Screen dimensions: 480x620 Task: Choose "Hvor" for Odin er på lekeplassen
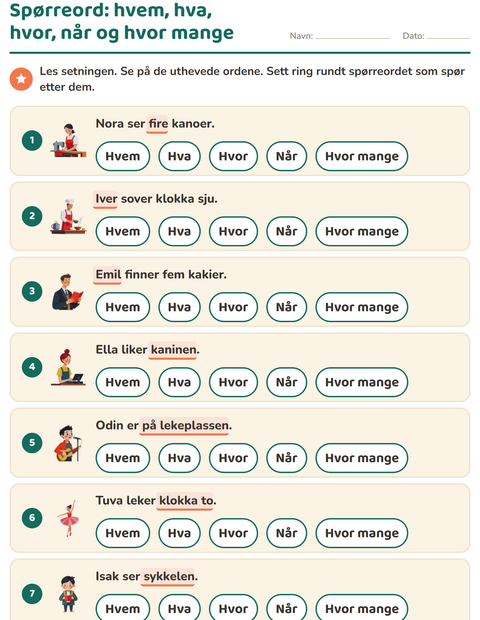[x=233, y=458]
